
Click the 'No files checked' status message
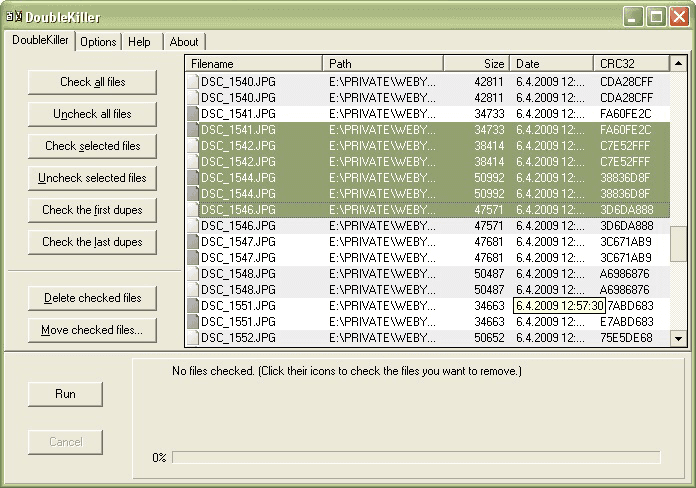coord(347,371)
